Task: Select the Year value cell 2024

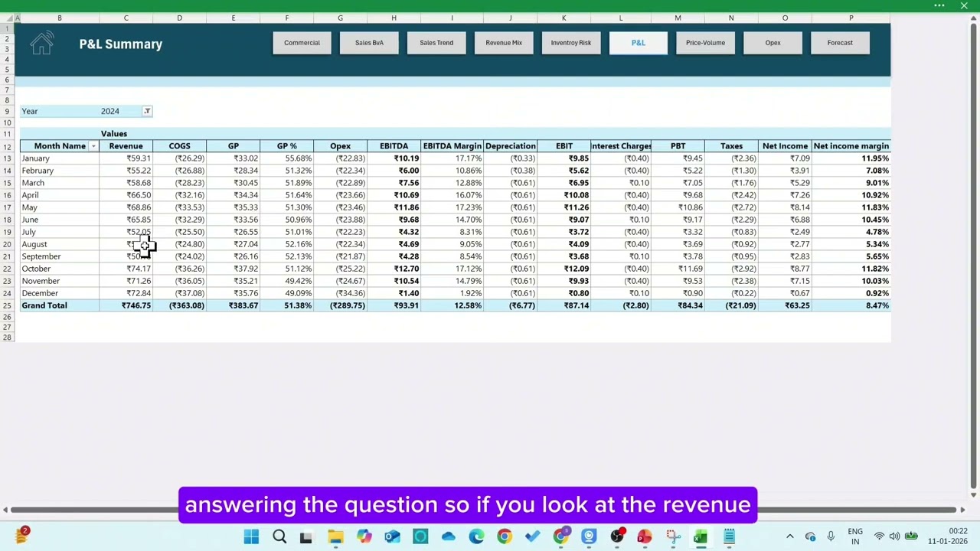Action: [x=120, y=111]
